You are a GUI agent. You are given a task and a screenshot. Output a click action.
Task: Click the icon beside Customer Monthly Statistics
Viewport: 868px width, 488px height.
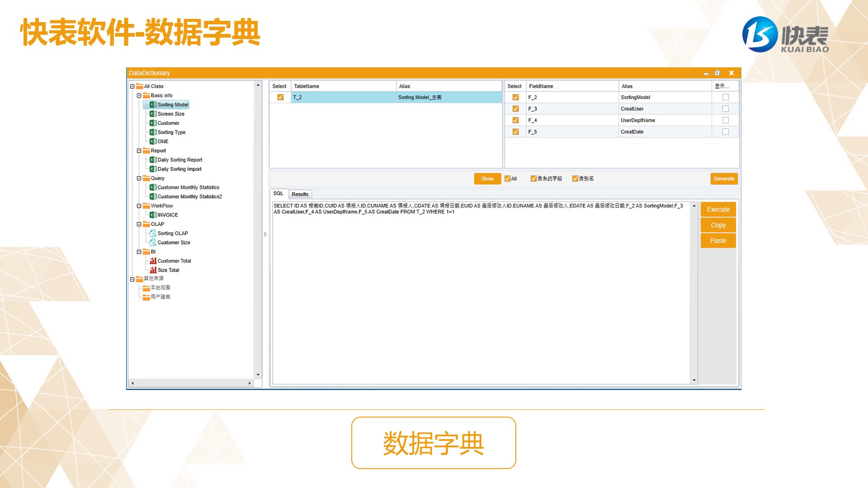pyautogui.click(x=153, y=188)
